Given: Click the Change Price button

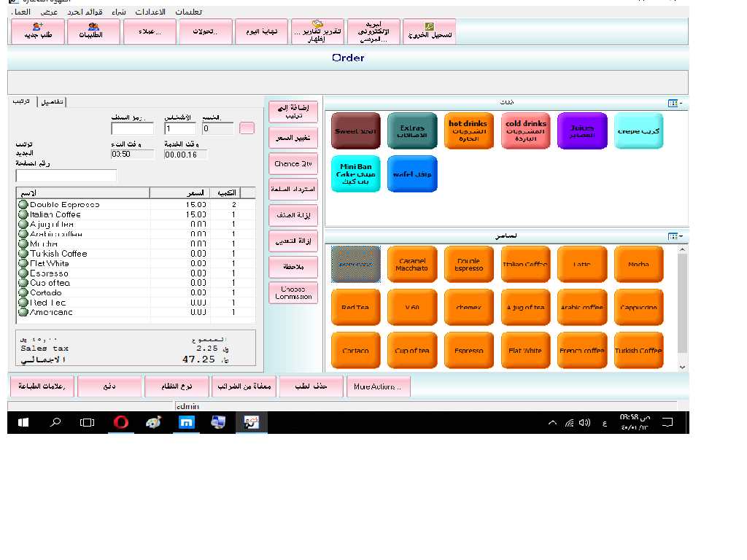Looking at the screenshot, I should click(293, 138).
